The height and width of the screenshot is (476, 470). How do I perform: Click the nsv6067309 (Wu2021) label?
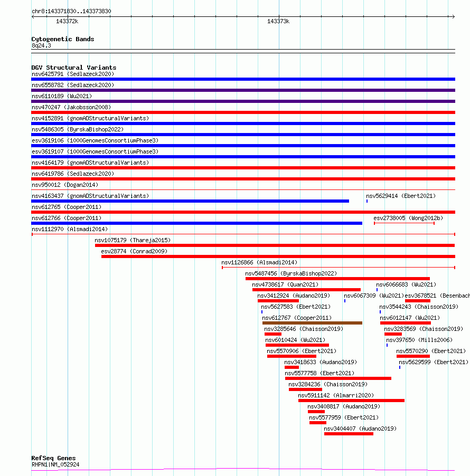pyautogui.click(x=374, y=296)
